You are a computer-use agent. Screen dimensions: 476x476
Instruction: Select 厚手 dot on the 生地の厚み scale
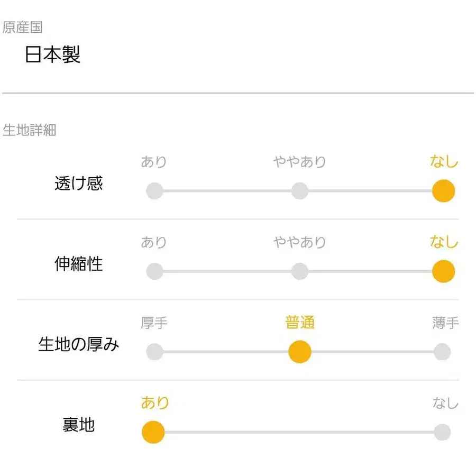[x=154, y=351]
